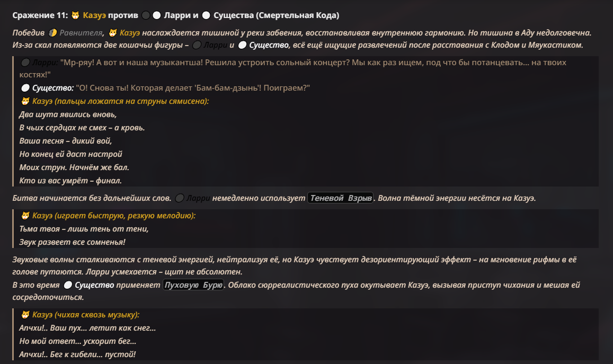Click cat emoji beside 'пальцы ложатся на струны'
613x364 pixels.
pyautogui.click(x=25, y=101)
